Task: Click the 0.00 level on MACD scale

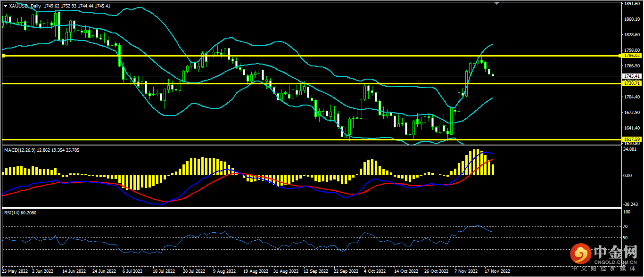Action: pyautogui.click(x=627, y=175)
